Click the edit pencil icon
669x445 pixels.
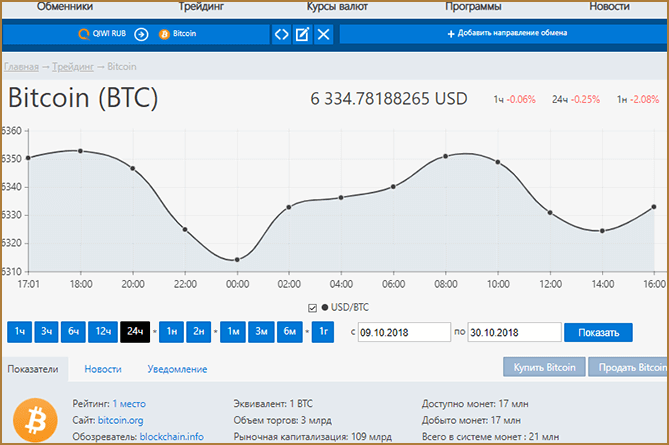click(303, 34)
